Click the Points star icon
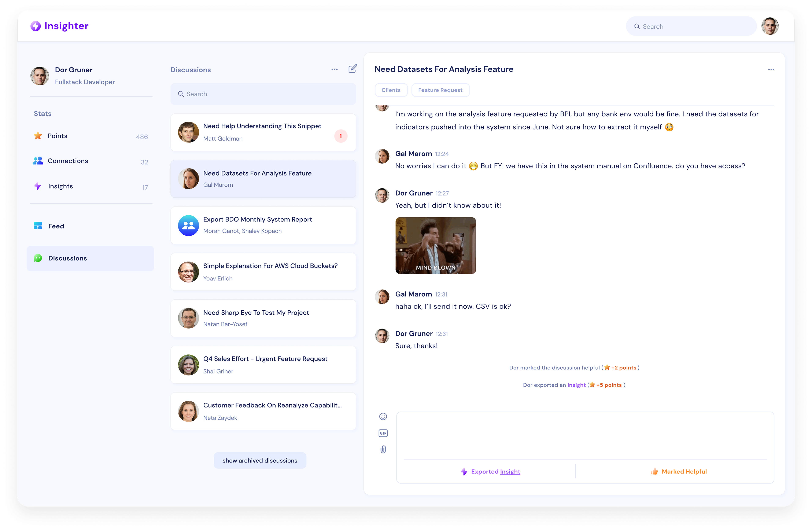Viewport: 812px width, 530px height. pos(38,136)
